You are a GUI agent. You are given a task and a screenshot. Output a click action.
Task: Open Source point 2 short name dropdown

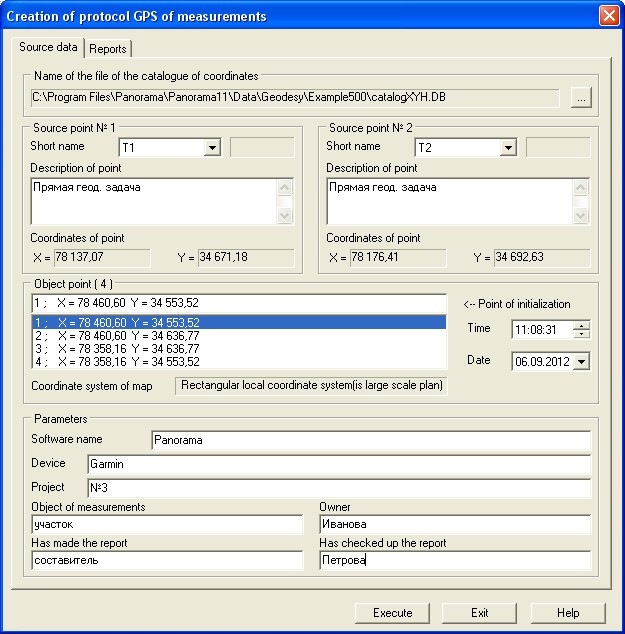[x=508, y=148]
